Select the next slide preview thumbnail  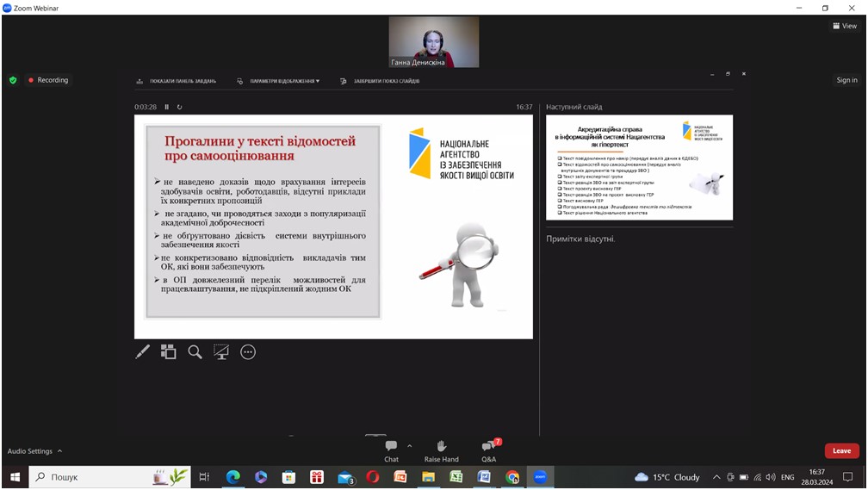639,167
